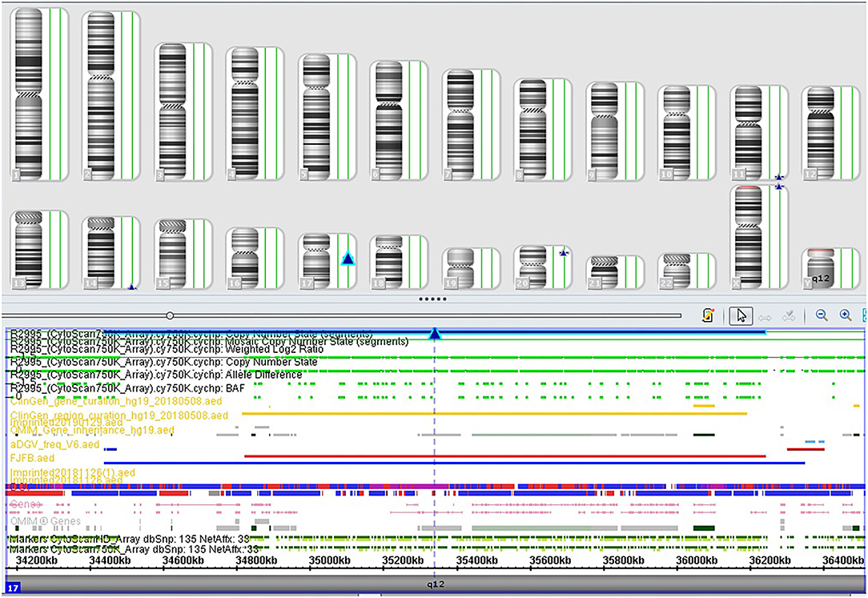Screen dimensions: 868x598
Task: Select chromosome 5 ideogram
Action: tap(316, 117)
